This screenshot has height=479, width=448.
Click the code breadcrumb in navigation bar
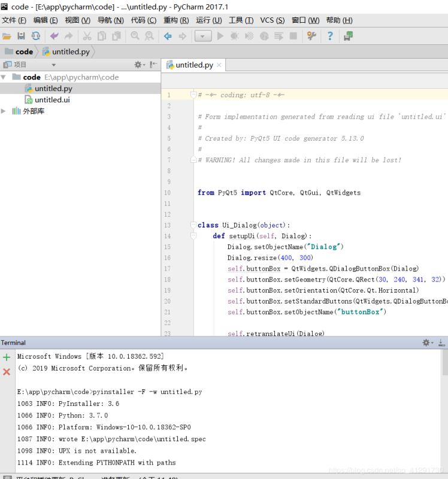[x=24, y=51]
